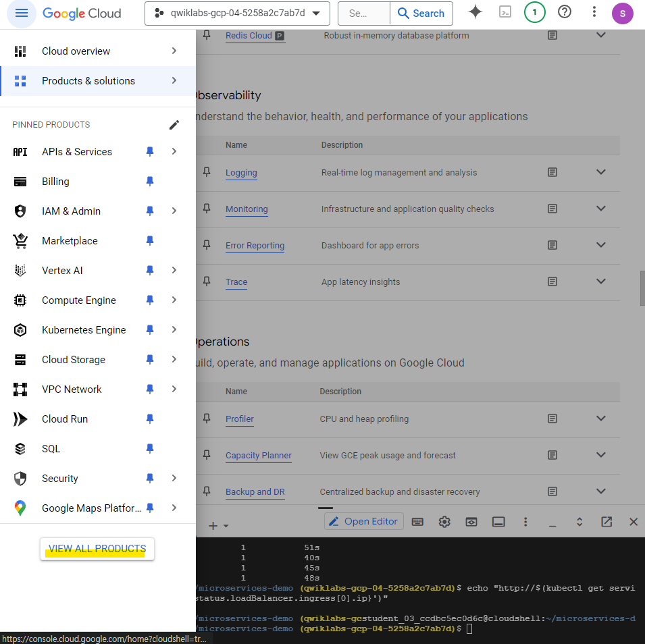This screenshot has width=645, height=644.
Task: Click the Google Cloud logo
Action: [82, 14]
